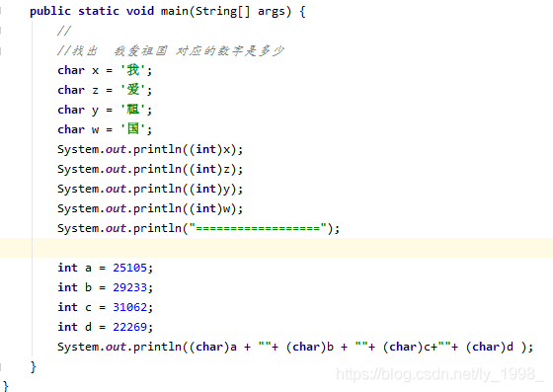Click the character literal '国' of variable w
Image resolution: width=553 pixels, height=392 pixels.
[x=133, y=129]
